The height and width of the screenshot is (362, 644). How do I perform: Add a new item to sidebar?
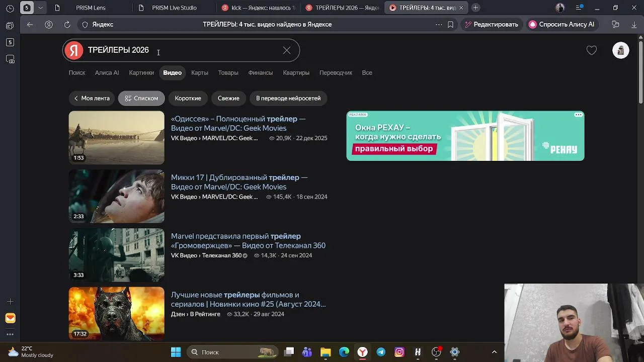(x=10, y=302)
